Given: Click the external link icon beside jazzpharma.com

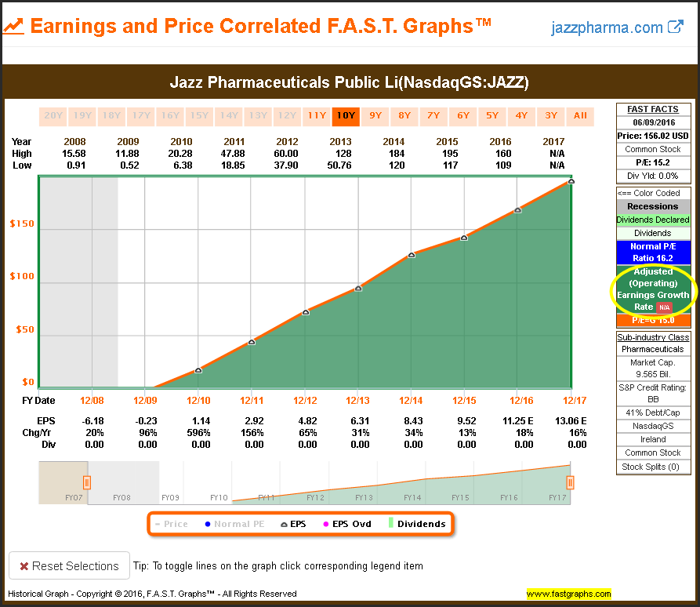Looking at the screenshot, I should pos(676,27).
